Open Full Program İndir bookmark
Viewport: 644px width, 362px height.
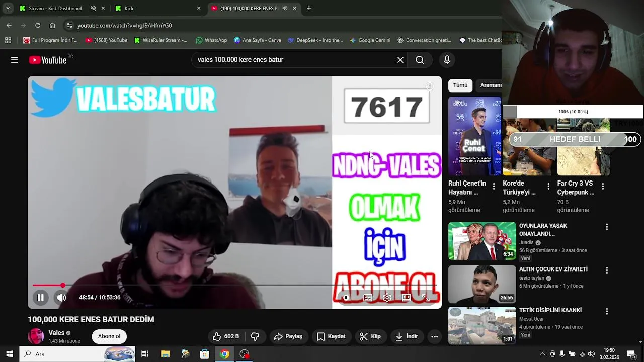50,40
